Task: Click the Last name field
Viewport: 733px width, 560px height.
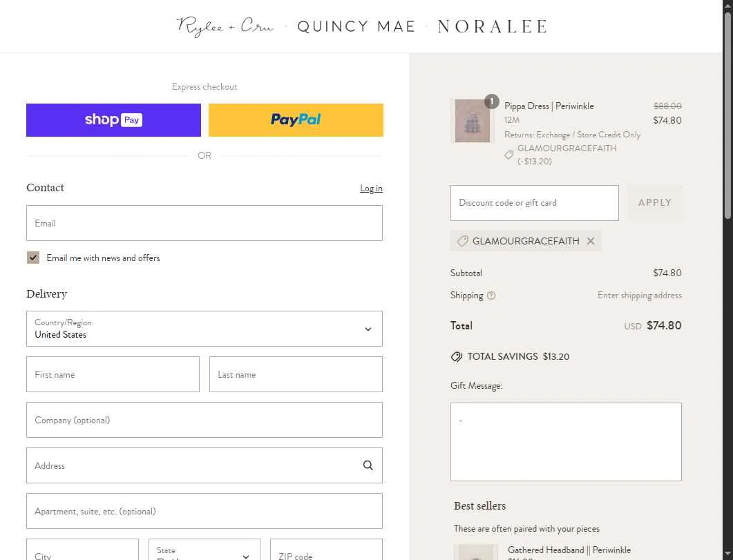Action: point(296,374)
